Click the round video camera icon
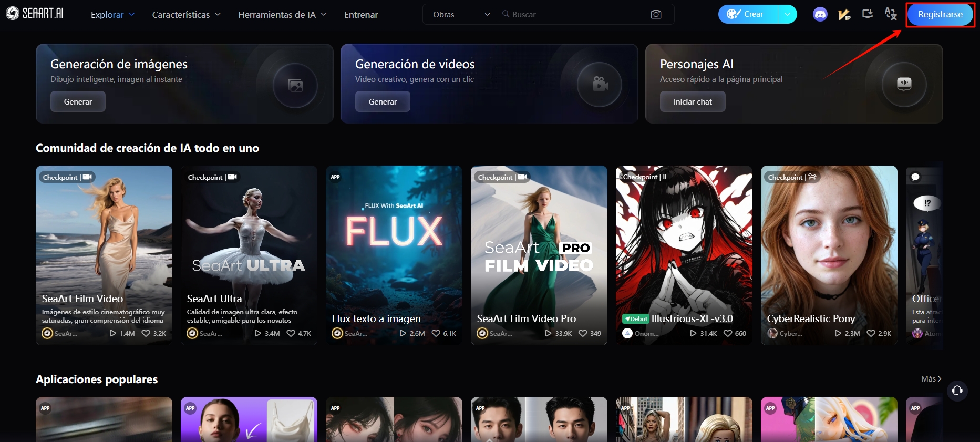 600,85
